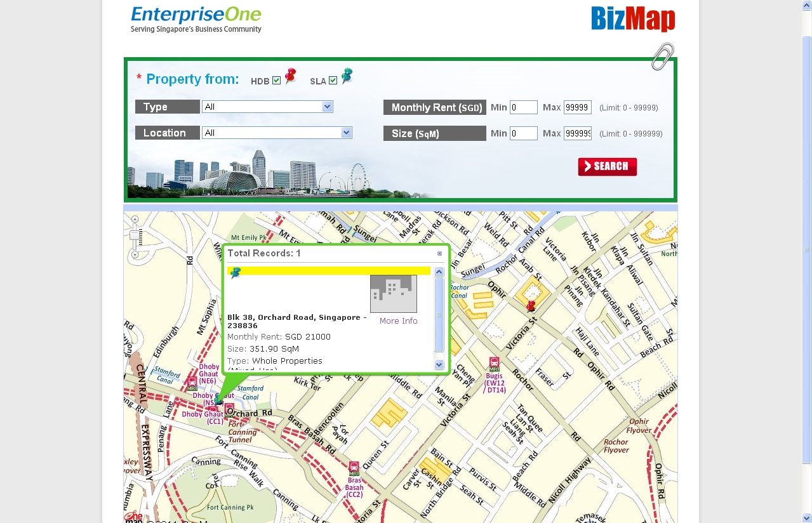Click the red property pin near Ophir Road

click(x=531, y=306)
